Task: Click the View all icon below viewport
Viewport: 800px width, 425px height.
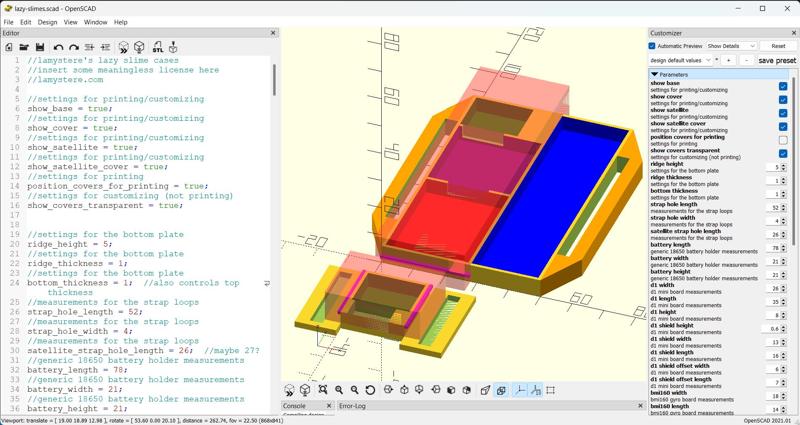Action: pos(322,390)
